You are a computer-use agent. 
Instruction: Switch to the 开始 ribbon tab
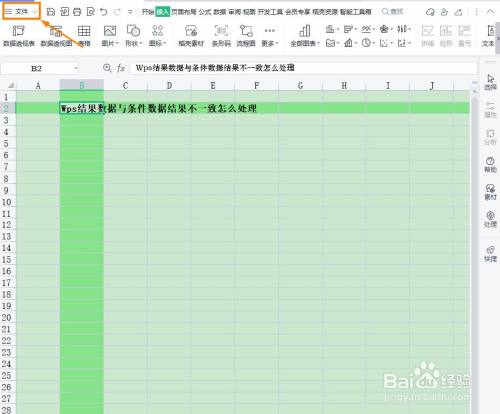(x=148, y=12)
